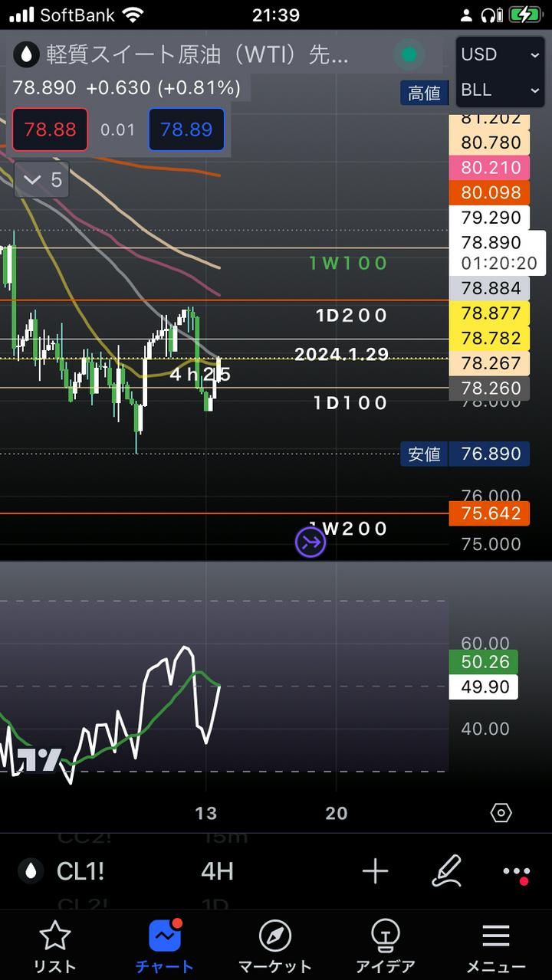Open chart settings hexagon icon
This screenshot has height=980, width=552.
tap(501, 813)
